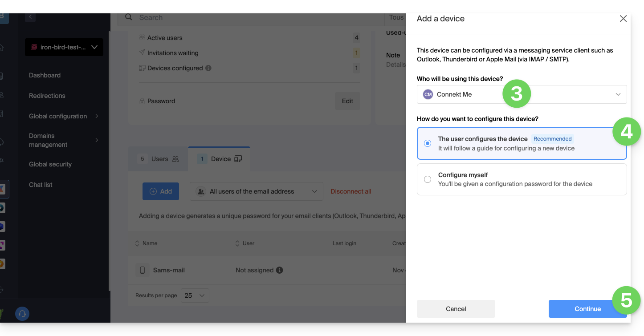The image size is (644, 336).
Task: Change the Results per page dropdown
Action: coord(195,296)
